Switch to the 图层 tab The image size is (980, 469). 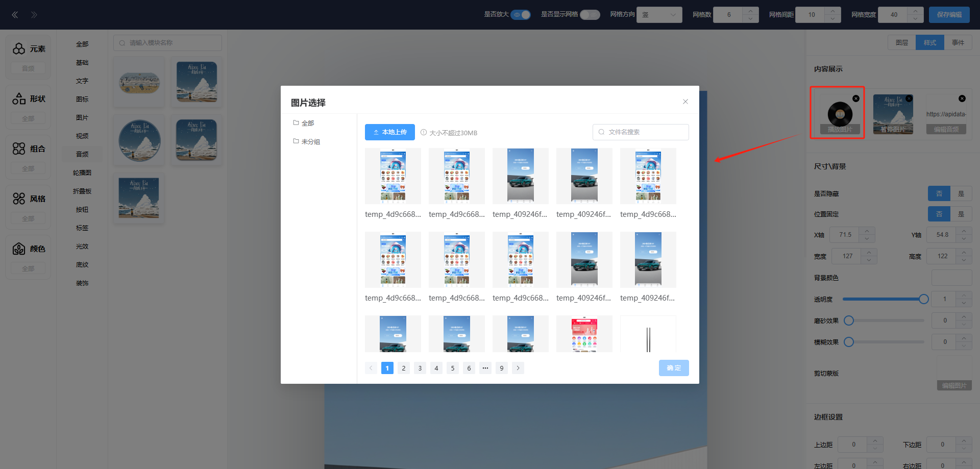[x=902, y=43]
